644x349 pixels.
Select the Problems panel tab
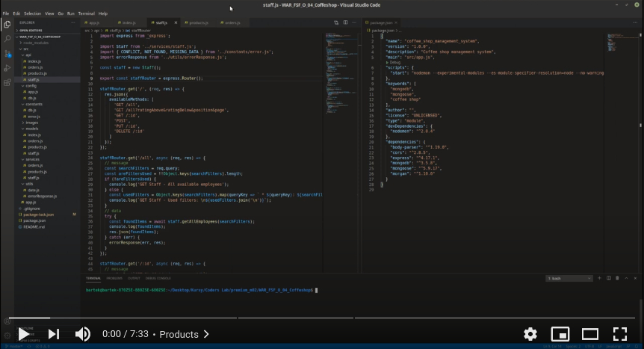tap(114, 278)
